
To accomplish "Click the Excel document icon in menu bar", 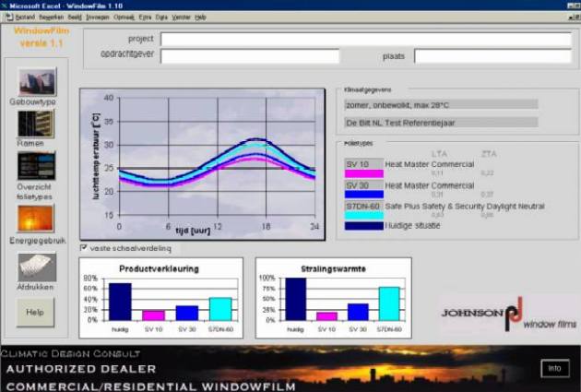I will coord(9,17).
